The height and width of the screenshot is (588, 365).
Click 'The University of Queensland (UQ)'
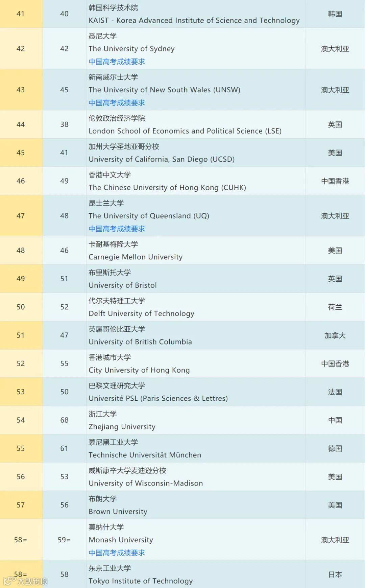click(149, 216)
